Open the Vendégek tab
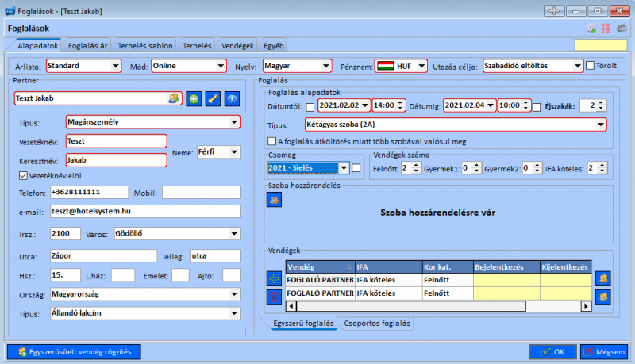 pos(237,46)
